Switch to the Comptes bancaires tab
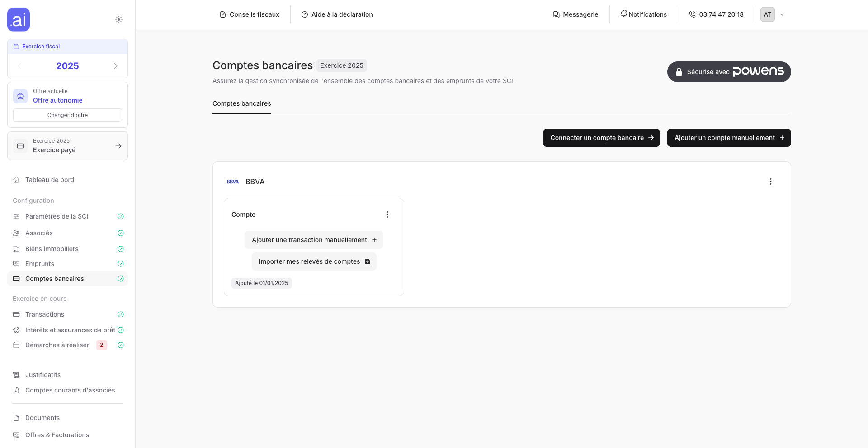Viewport: 868px width, 448px height. click(x=241, y=103)
